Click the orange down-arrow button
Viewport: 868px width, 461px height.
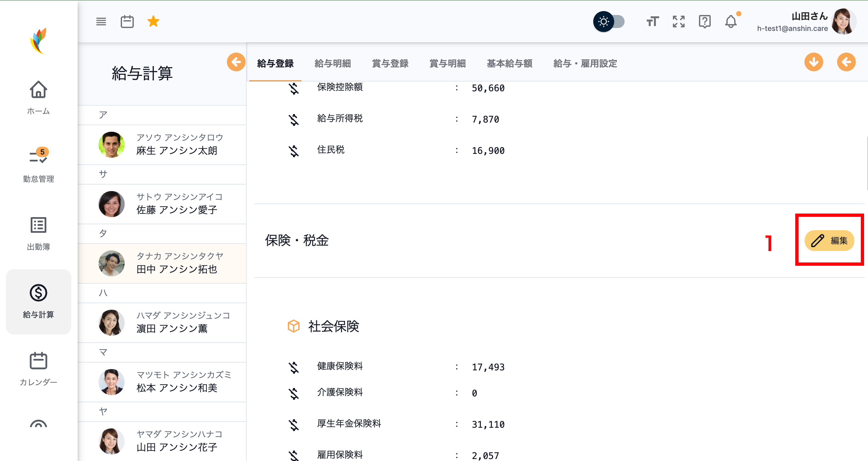[x=814, y=62]
